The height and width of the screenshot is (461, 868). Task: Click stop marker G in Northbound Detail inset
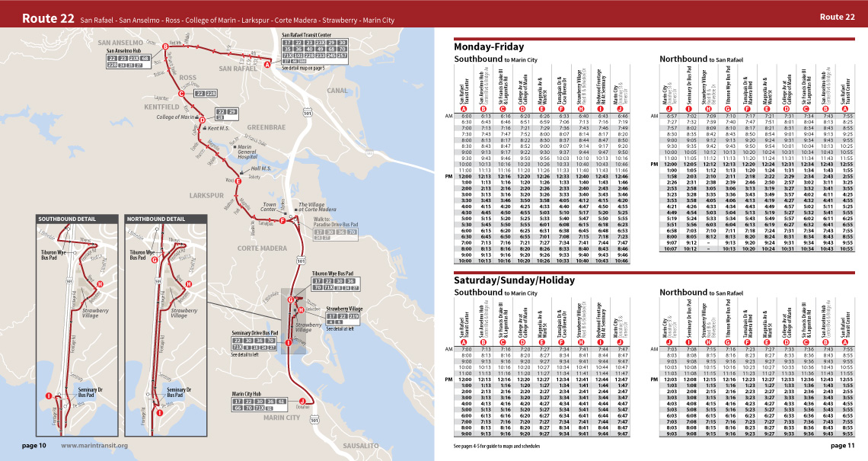(x=155, y=261)
